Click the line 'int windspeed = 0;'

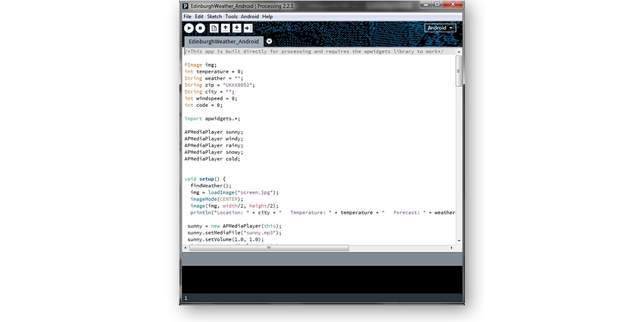[211, 99]
